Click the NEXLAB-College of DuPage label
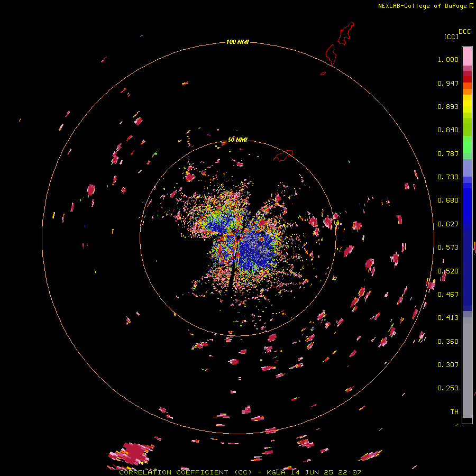 click(x=422, y=6)
